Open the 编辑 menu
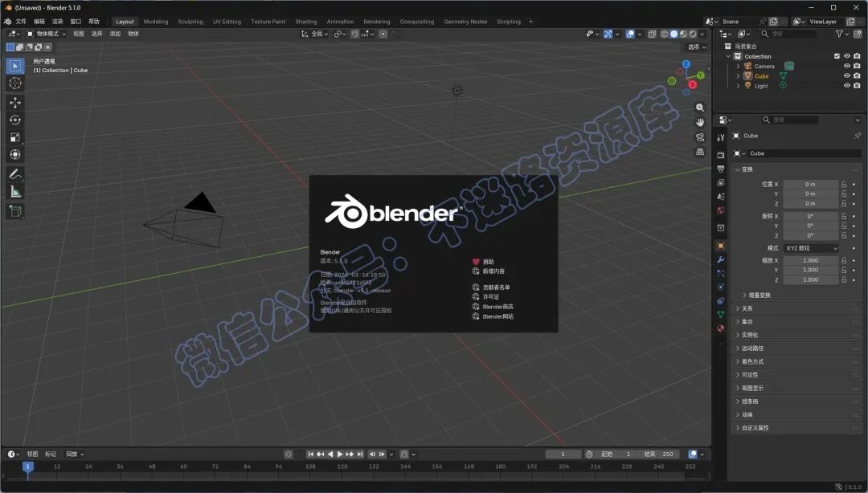Image resolution: width=868 pixels, height=493 pixels. 39,22
